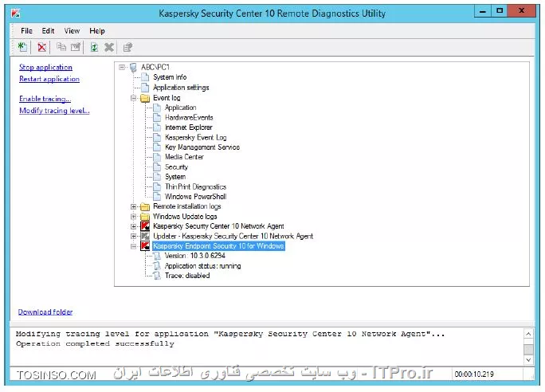Click the log pane scroll up arrow
Screen dimensions: 545x392
pos(528,334)
